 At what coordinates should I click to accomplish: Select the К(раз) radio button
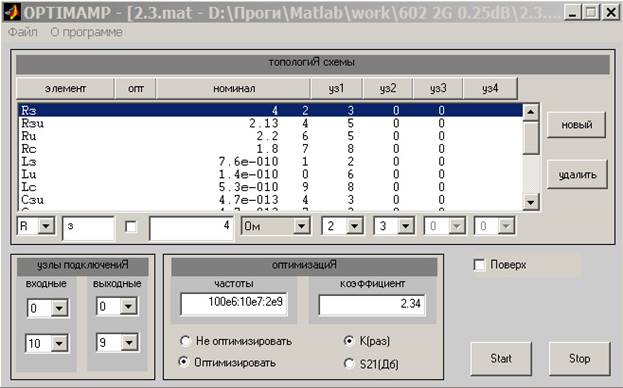(349, 341)
